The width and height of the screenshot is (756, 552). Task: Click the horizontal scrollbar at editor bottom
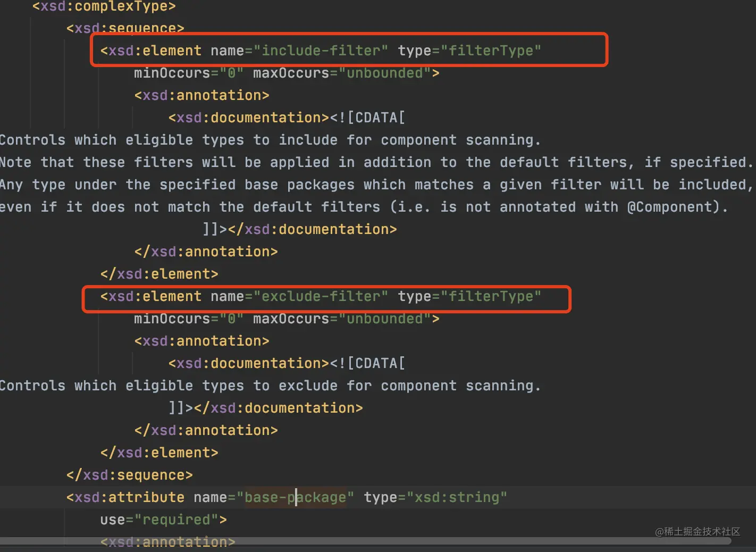pos(366,541)
